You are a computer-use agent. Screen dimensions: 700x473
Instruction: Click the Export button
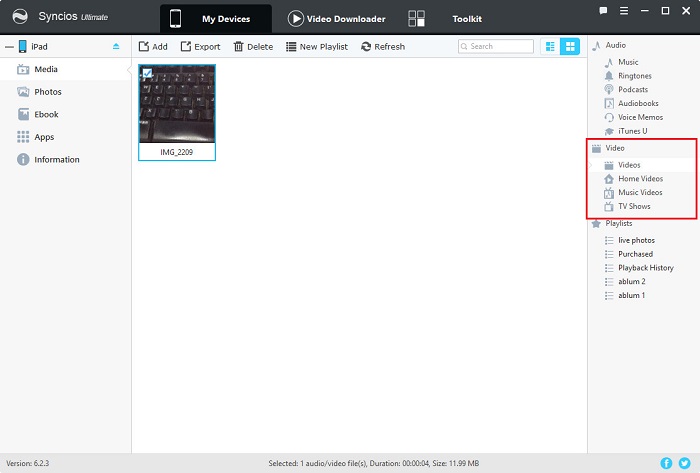tap(200, 47)
